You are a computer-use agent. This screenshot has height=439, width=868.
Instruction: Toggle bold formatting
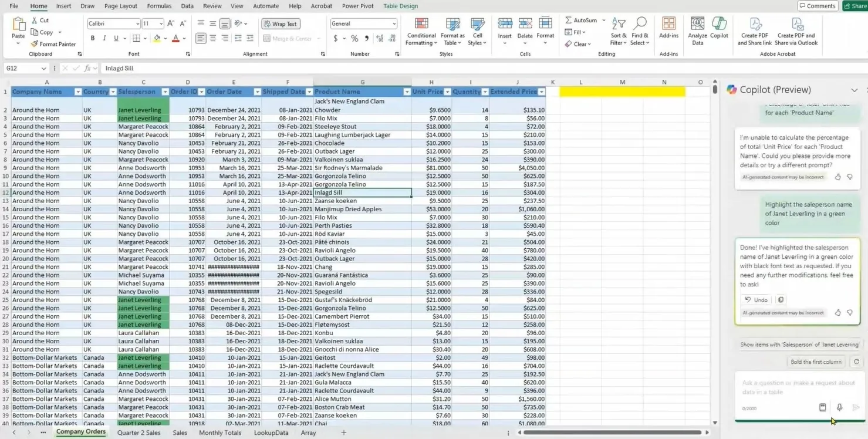coord(92,38)
